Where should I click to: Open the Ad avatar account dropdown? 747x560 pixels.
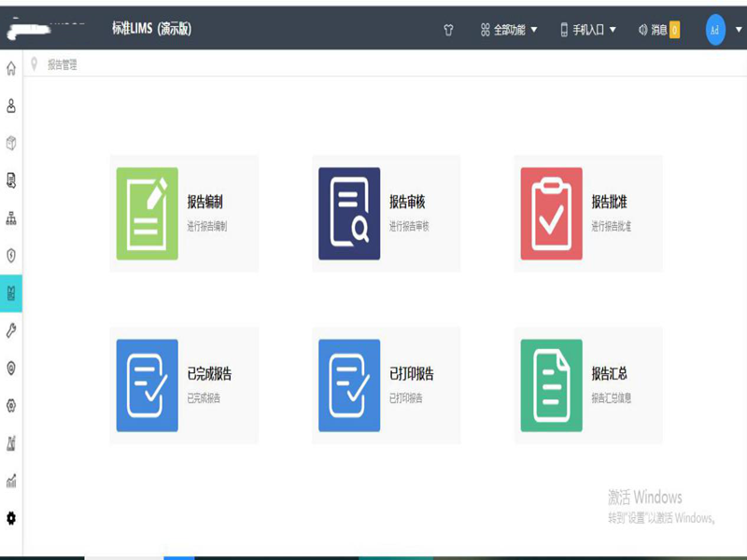714,30
